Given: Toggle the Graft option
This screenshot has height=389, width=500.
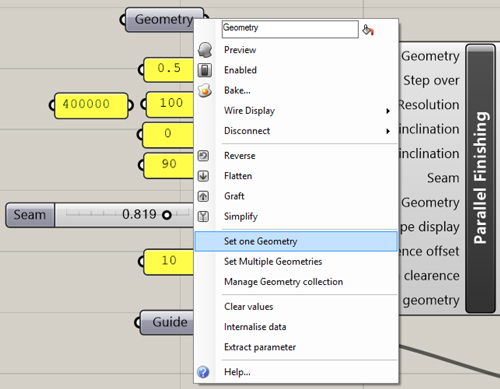Looking at the screenshot, I should pyautogui.click(x=296, y=196).
